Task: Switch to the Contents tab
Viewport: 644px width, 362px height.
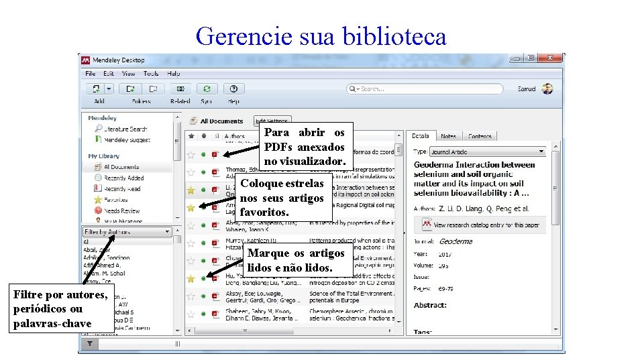Action: 480,136
